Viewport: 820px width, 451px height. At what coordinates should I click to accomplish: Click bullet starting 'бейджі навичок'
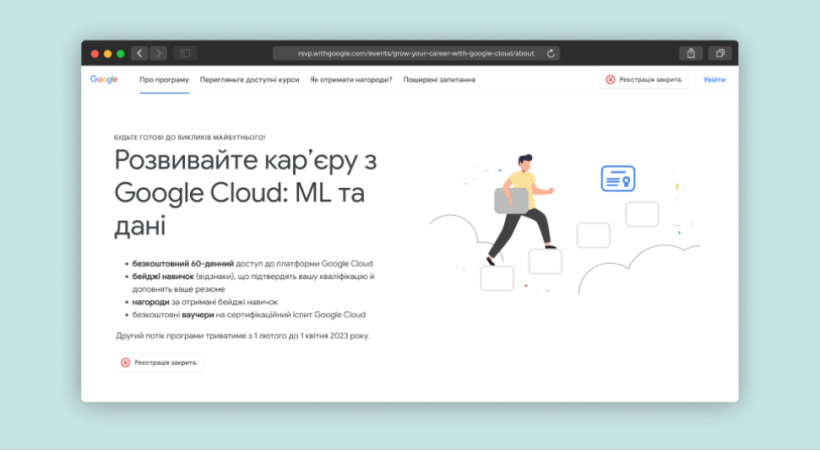(x=253, y=283)
